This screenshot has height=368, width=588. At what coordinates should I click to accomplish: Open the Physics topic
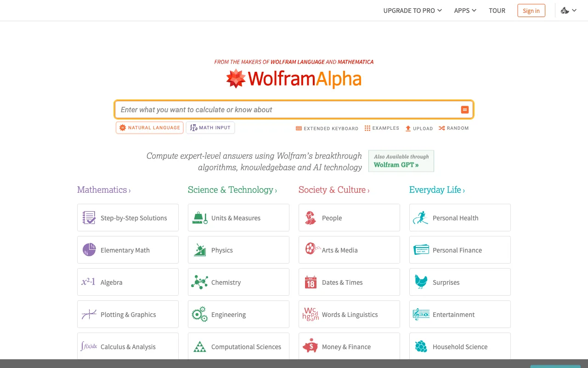point(238,250)
